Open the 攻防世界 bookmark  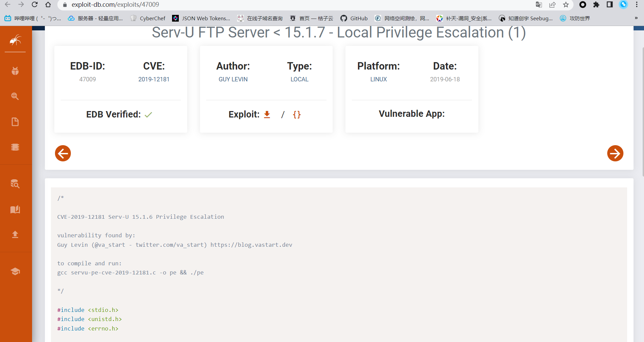coord(575,18)
